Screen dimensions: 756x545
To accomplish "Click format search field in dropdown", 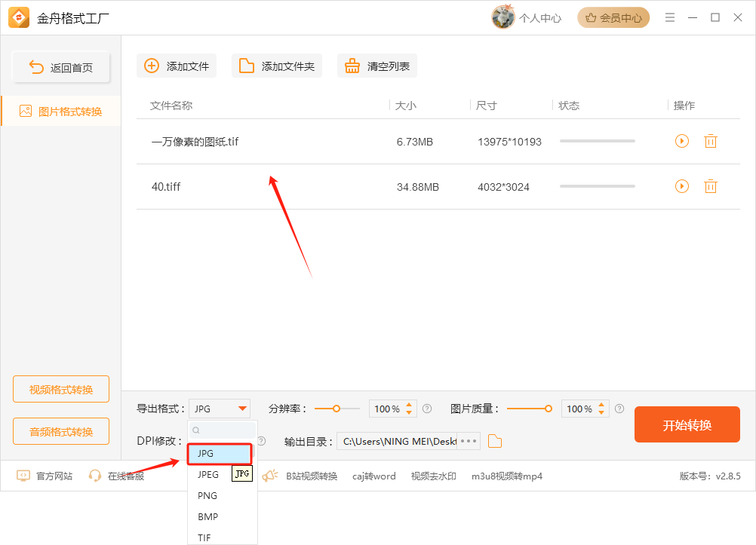I will pyautogui.click(x=223, y=430).
